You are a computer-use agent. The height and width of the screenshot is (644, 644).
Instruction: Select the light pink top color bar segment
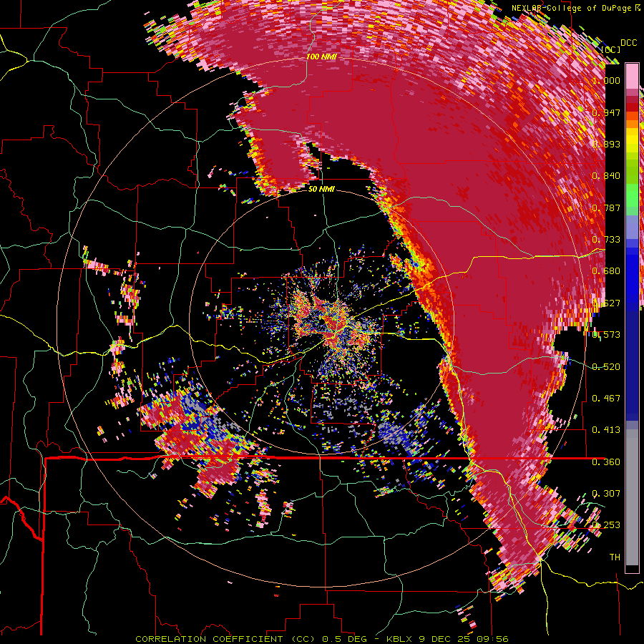(632, 76)
